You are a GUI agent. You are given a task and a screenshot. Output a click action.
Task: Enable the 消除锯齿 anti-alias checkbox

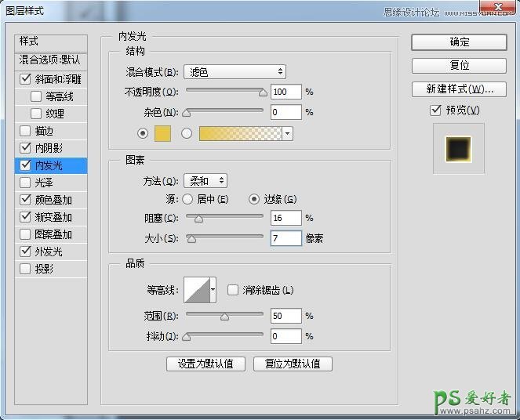pos(233,290)
